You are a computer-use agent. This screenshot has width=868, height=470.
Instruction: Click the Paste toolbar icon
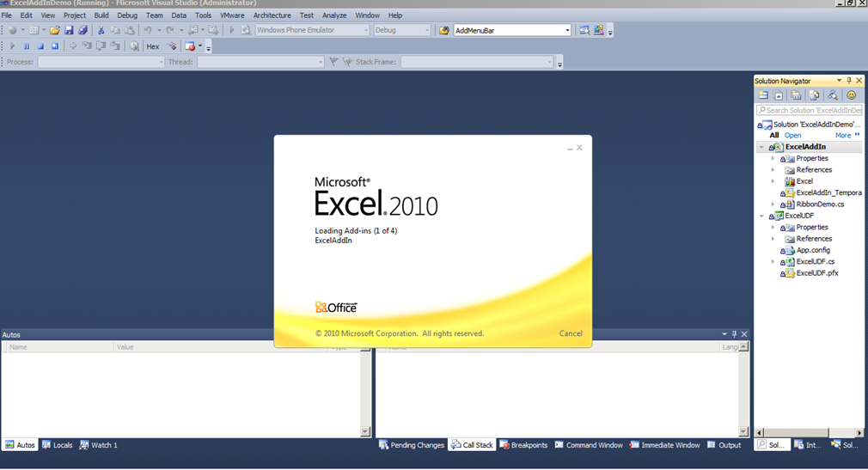[x=130, y=30]
